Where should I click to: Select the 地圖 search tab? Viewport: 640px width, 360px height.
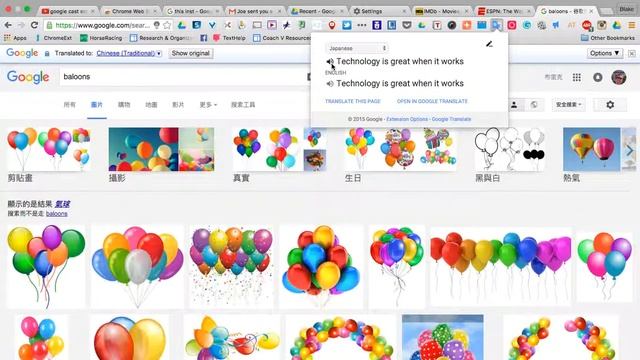tap(151, 105)
